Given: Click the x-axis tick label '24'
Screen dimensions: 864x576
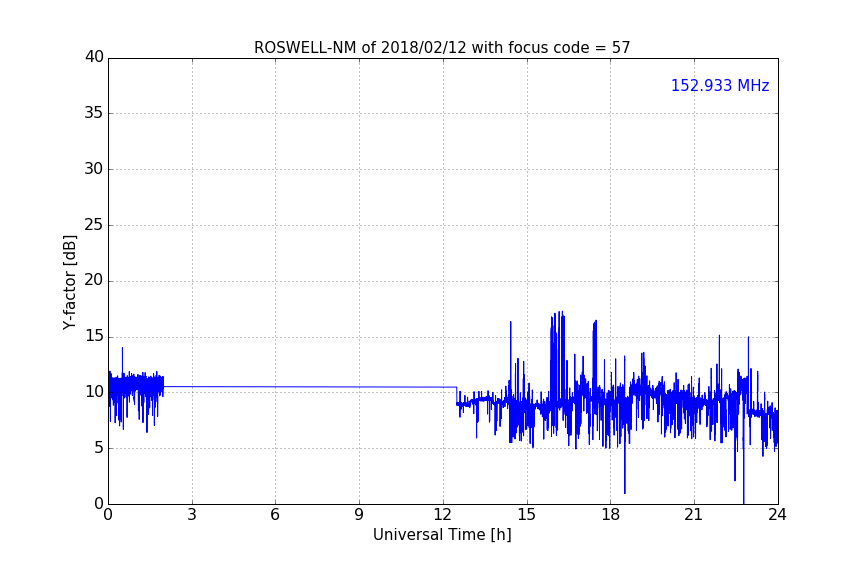Looking at the screenshot, I should click(777, 515).
